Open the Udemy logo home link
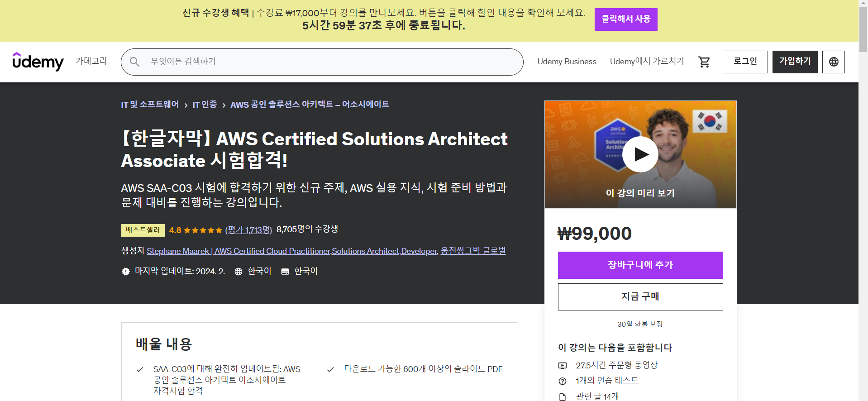Image resolution: width=868 pixels, height=401 pixels. coord(38,62)
